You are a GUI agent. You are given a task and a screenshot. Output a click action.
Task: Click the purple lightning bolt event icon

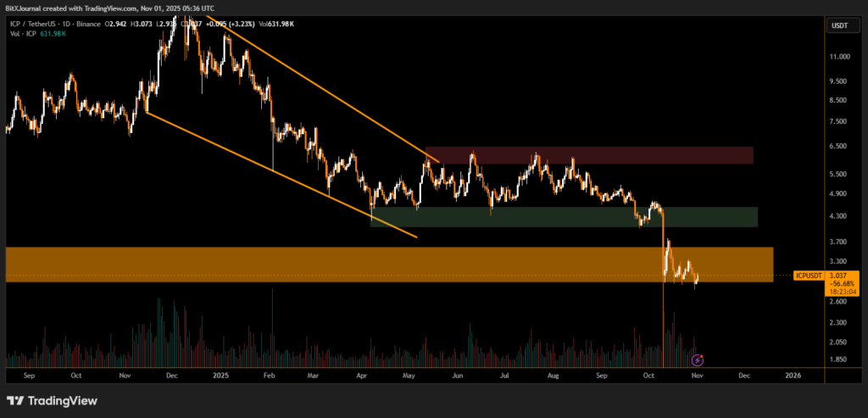(698, 359)
